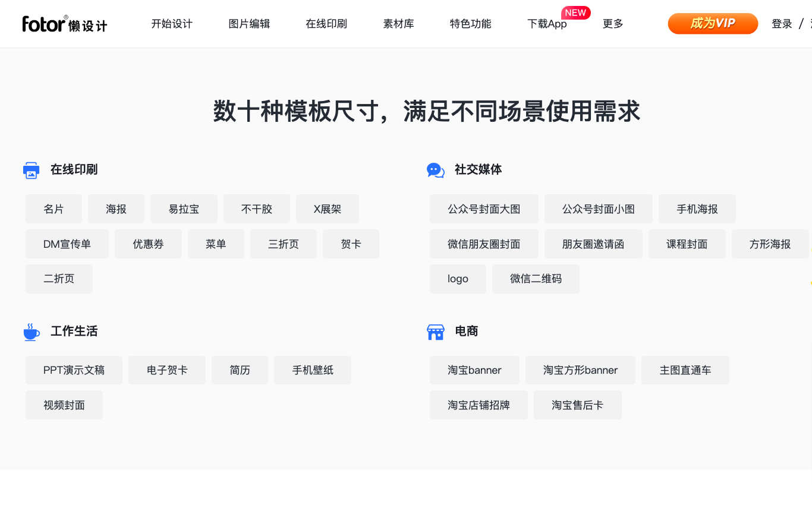This screenshot has width=812, height=511.
Task: Open the 素材库 section
Action: [398, 24]
